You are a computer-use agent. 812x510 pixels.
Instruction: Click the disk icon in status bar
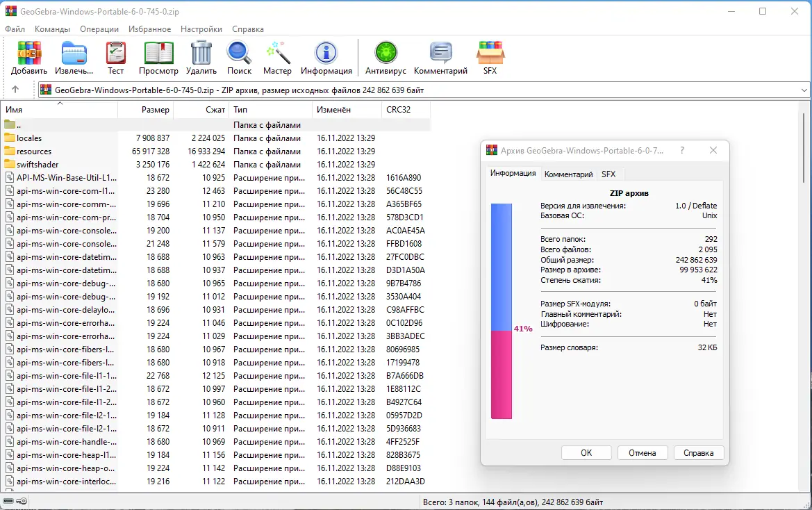[x=8, y=501]
